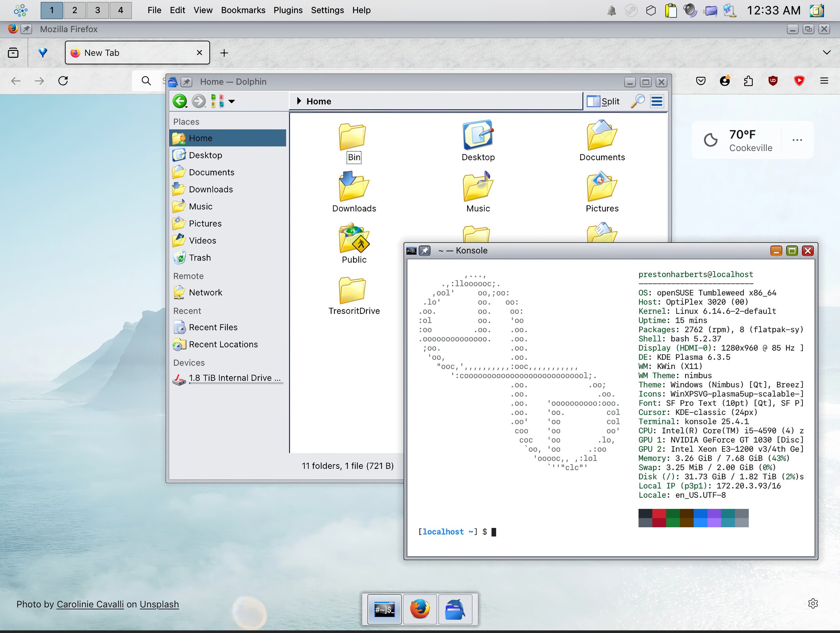Open Dolphin's search magnifier tool
The image size is (840, 633).
tap(637, 101)
